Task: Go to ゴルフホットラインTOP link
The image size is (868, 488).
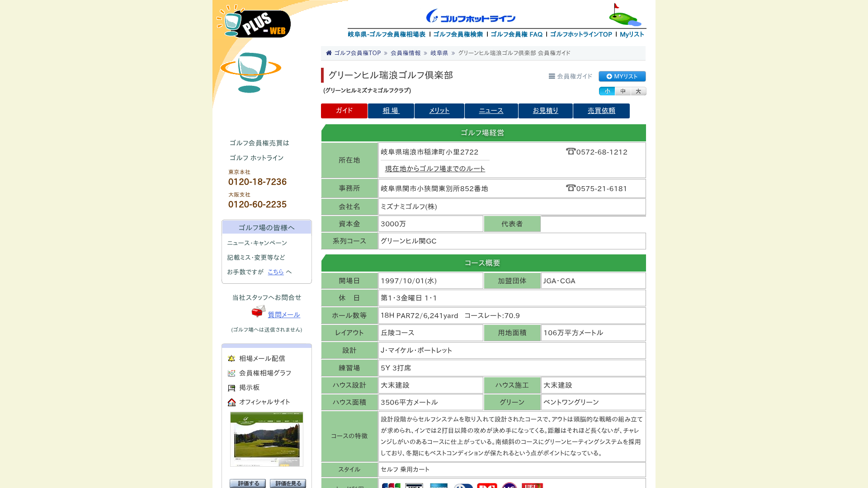Action: tap(581, 34)
